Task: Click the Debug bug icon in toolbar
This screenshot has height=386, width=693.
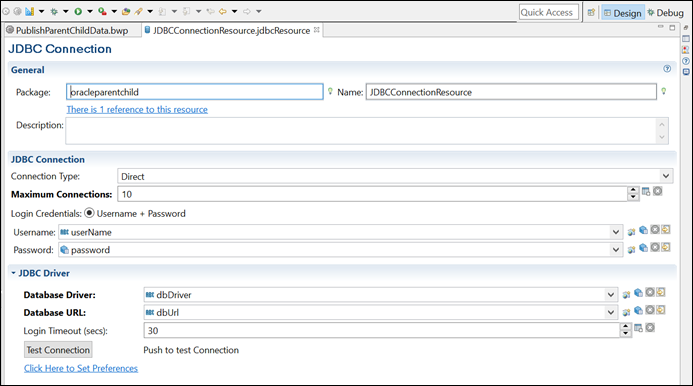Action: tap(54, 11)
